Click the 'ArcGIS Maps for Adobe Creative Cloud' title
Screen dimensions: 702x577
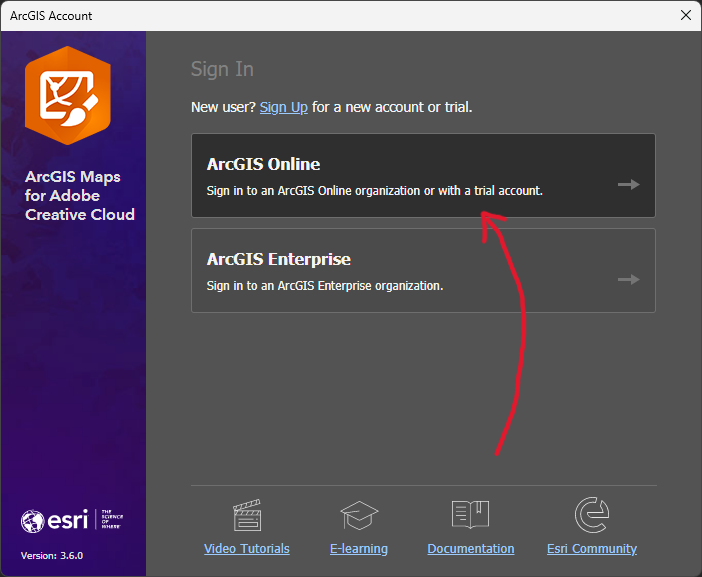point(80,196)
